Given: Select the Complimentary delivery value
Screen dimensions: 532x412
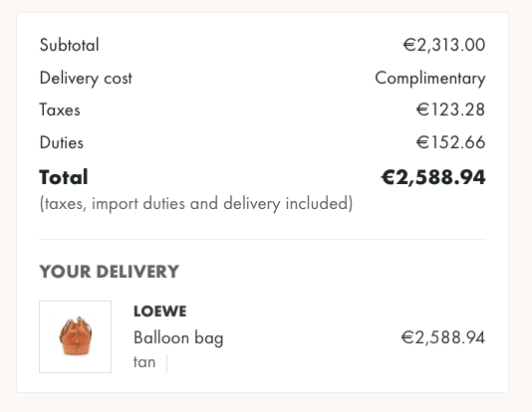Looking at the screenshot, I should pyautogui.click(x=430, y=79).
